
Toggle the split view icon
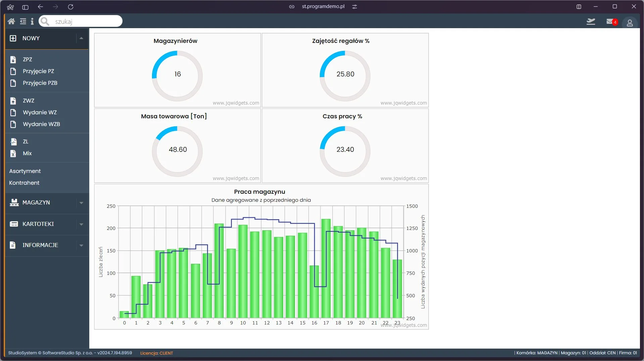point(579,7)
